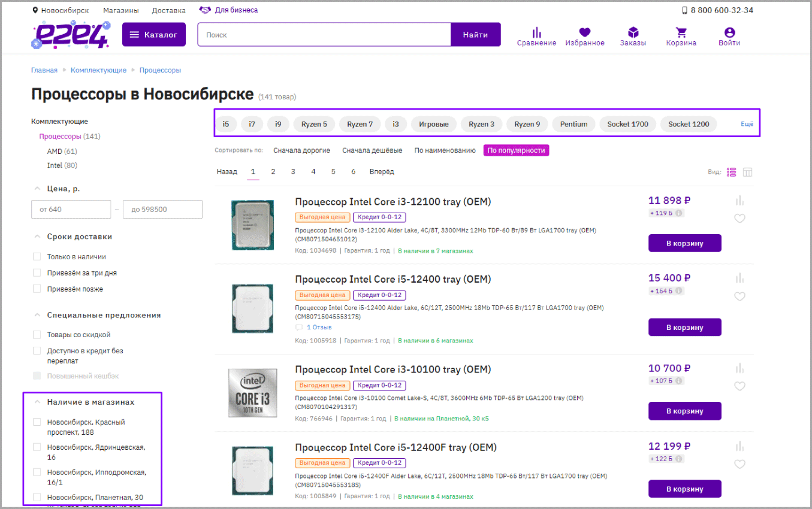
Task: Check Новосибирск, Планетная, 30
Action: tap(37, 497)
